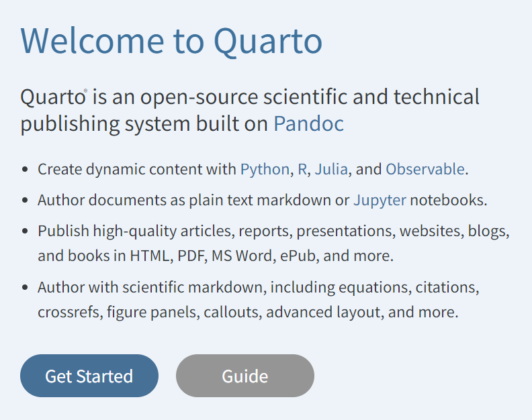Click the 'open-source scientific and technical' subtitle text
The height and width of the screenshot is (420, 532).
click(310, 97)
